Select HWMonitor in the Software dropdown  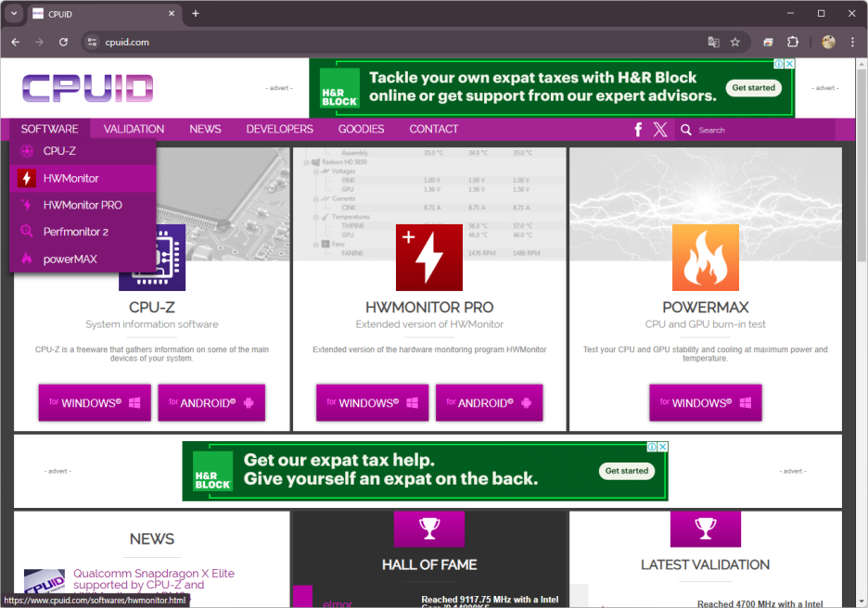point(83,178)
